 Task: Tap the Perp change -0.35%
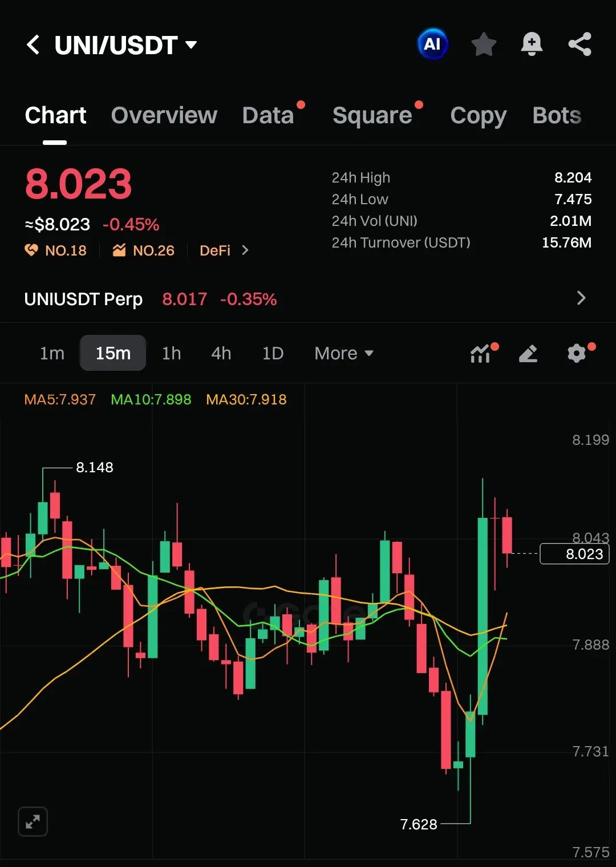click(x=249, y=299)
